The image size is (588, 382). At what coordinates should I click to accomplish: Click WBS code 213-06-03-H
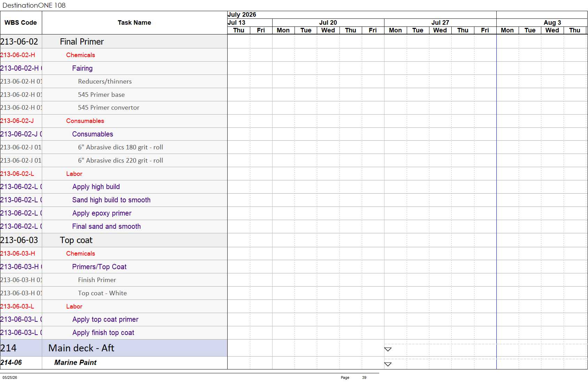point(18,254)
